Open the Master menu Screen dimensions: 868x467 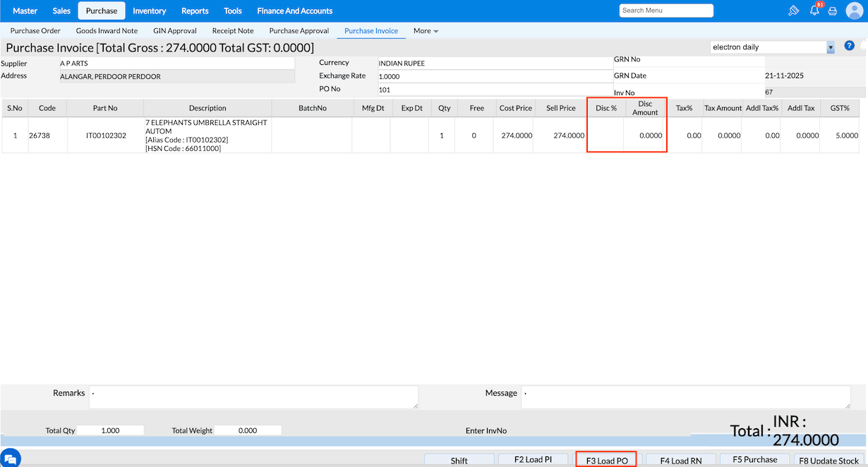pos(25,11)
